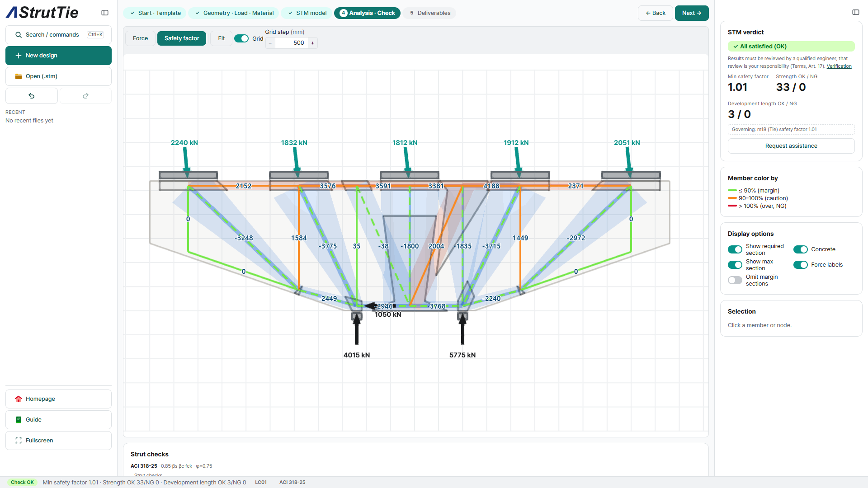Open the Deliverables step
868x488 pixels.
(429, 13)
